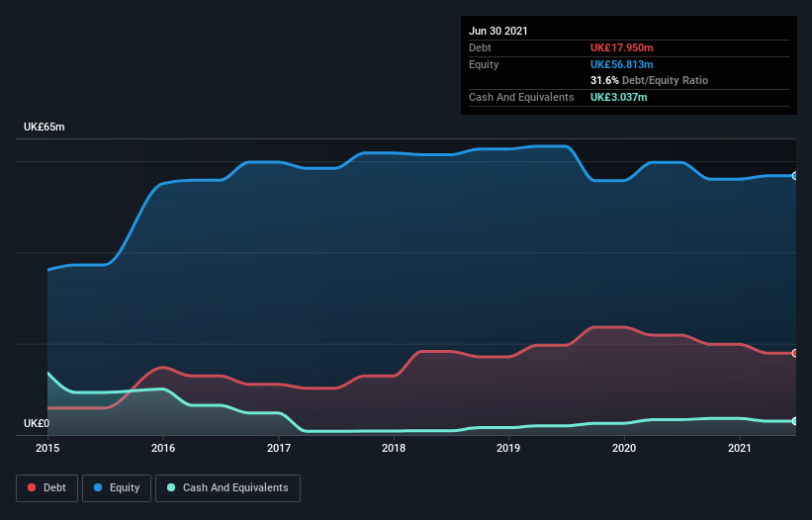Click the 2017 x-axis label
The width and height of the screenshot is (812, 520).
pyautogui.click(x=279, y=448)
